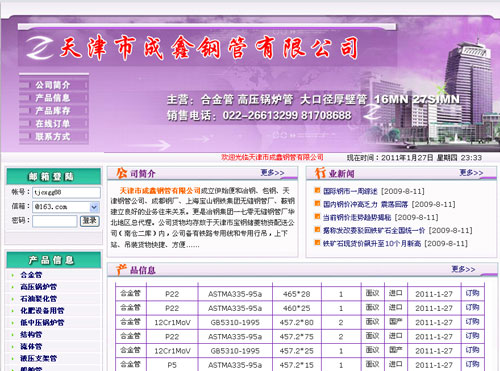The width and height of the screenshot is (500, 371).
Task: Click 更多>> in 公司简介 section
Action: coord(272,173)
